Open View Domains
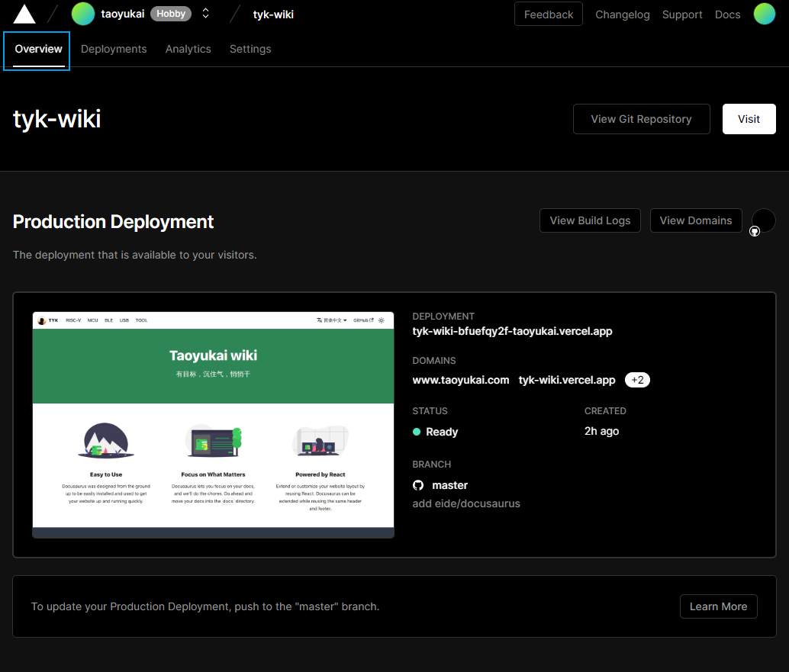The height and width of the screenshot is (672, 789). [x=696, y=220]
